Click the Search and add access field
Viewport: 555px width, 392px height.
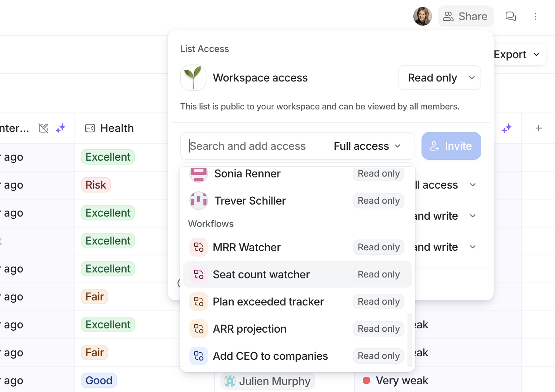point(254,146)
